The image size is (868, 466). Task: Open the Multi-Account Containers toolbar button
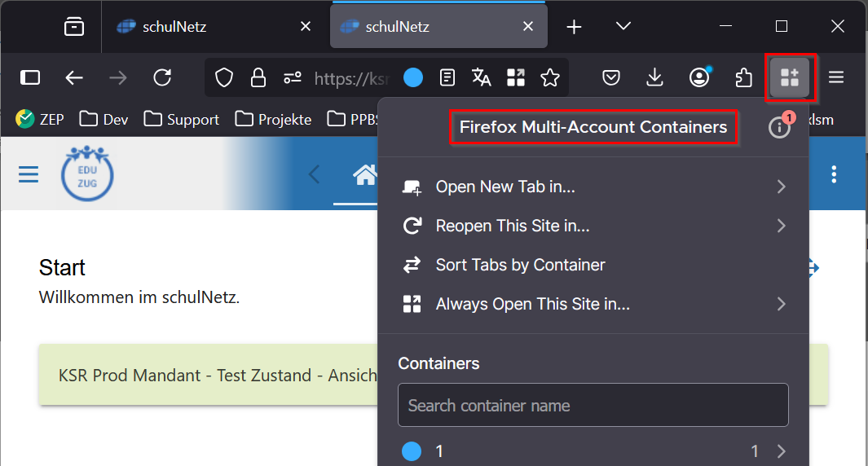[790, 77]
